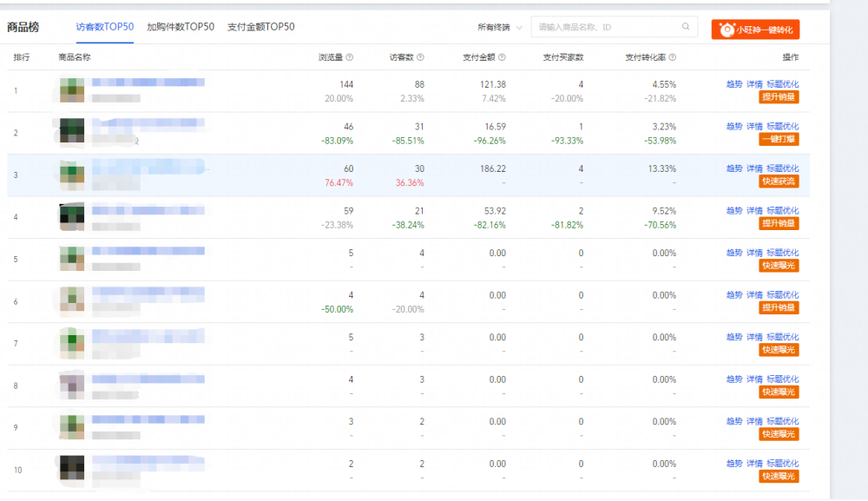Switch to 加购件数TOP50 tab
The width and height of the screenshot is (868, 501).
pyautogui.click(x=181, y=27)
